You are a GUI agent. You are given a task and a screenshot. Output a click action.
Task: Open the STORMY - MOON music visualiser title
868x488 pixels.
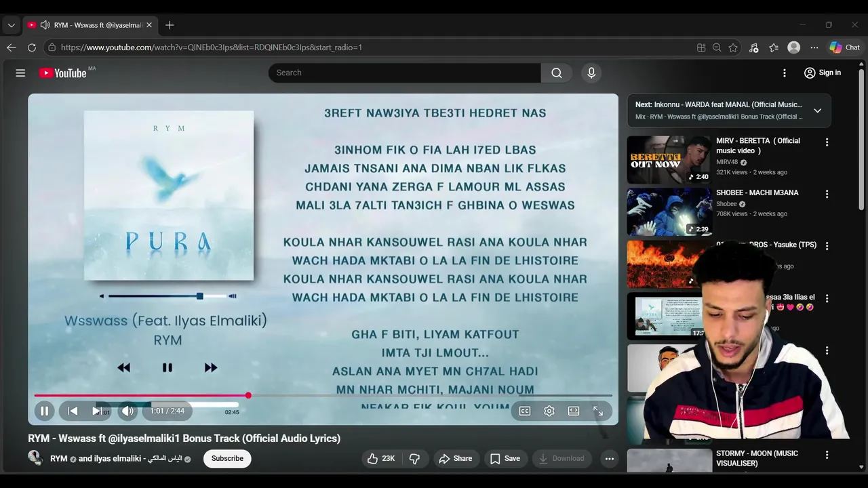click(x=757, y=458)
